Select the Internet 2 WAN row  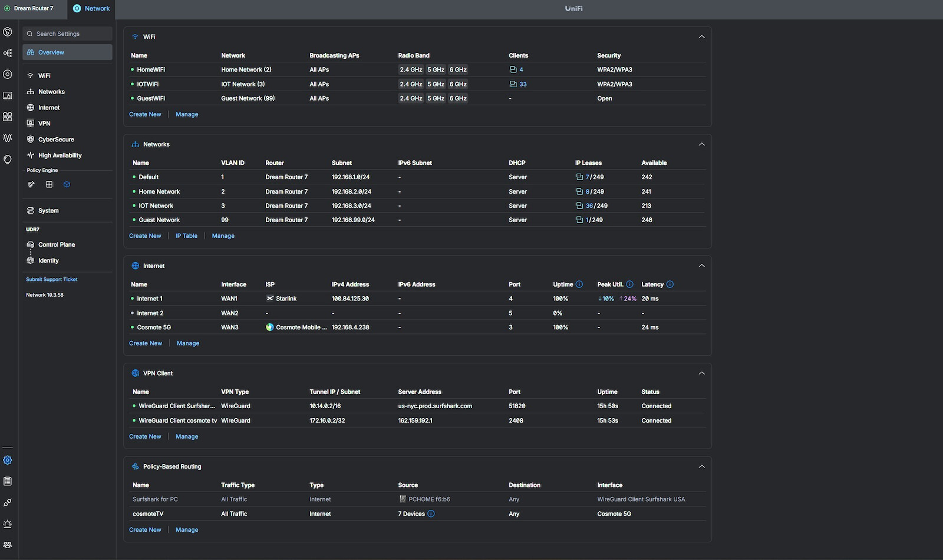[417, 313]
